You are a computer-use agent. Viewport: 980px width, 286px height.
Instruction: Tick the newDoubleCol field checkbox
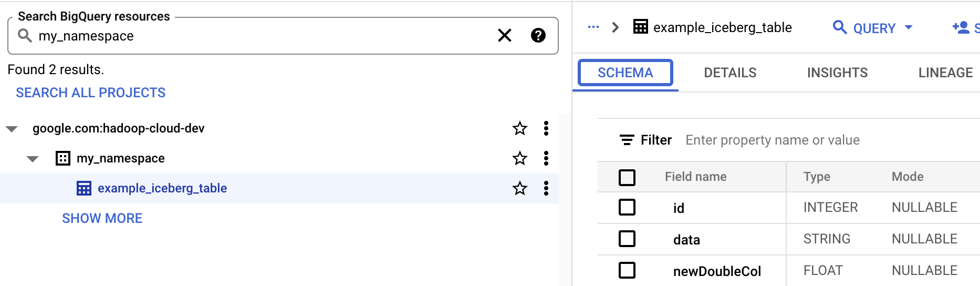[627, 271]
